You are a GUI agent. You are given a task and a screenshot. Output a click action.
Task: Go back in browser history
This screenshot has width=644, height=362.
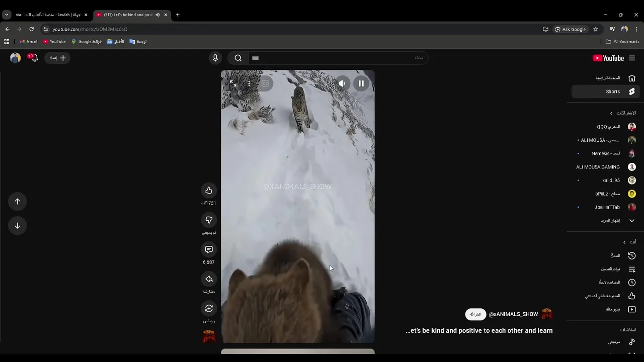7,29
